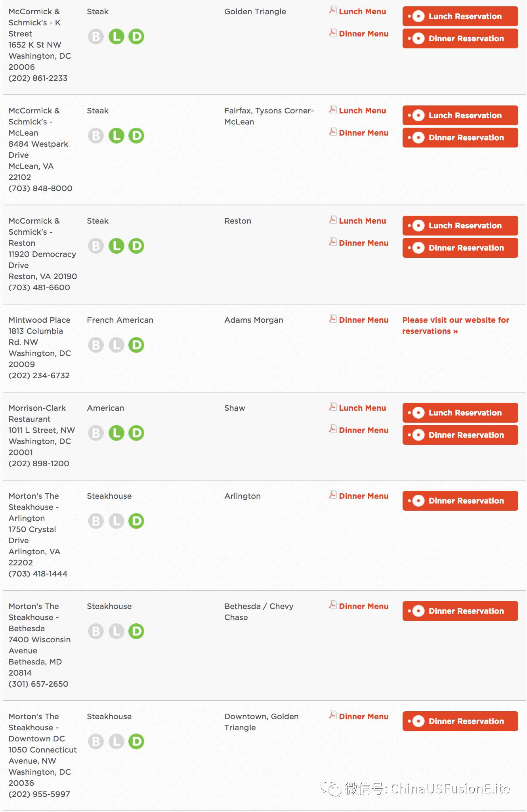This screenshot has width=527, height=812.
Task: Follow Mintwood Place website reservations link
Action: tap(456, 326)
